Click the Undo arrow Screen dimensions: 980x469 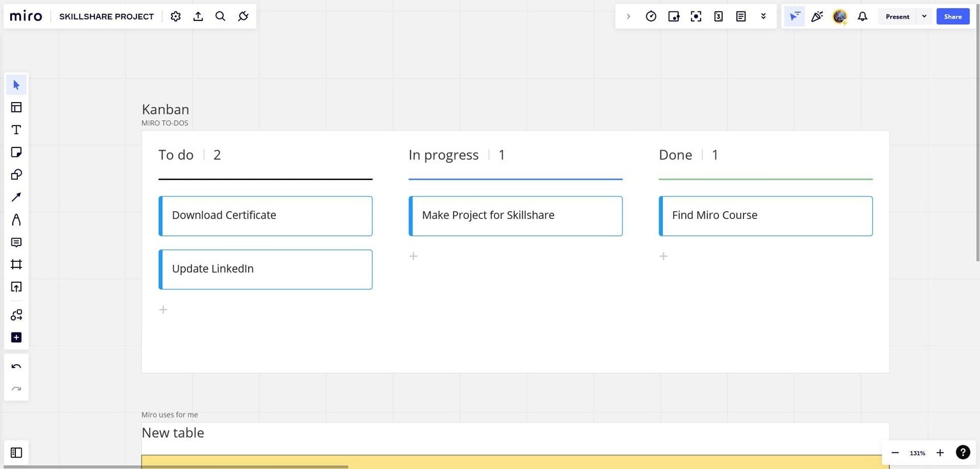click(17, 366)
